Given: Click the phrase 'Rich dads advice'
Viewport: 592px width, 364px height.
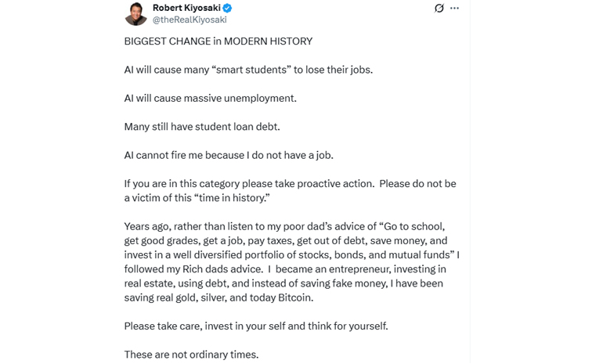Looking at the screenshot, I should pos(222,269).
